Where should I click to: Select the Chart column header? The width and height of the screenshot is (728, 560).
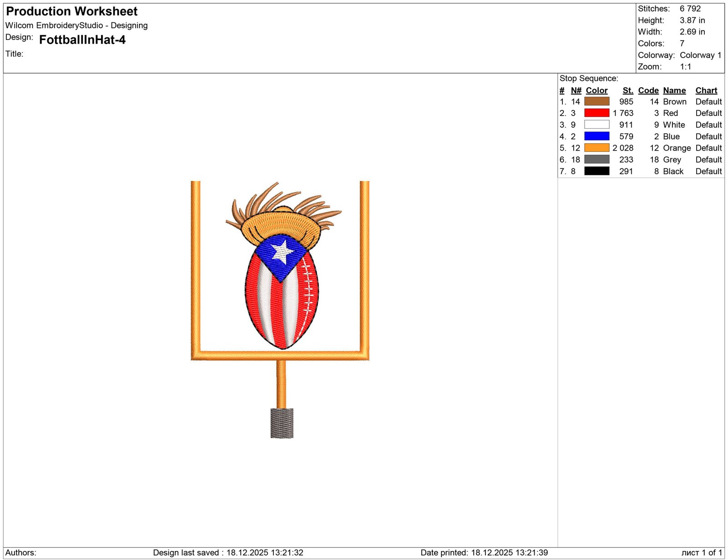pyautogui.click(x=706, y=91)
